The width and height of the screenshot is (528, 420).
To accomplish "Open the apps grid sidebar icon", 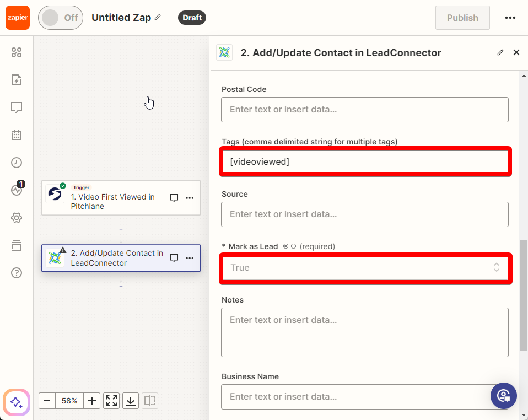I will 17,52.
